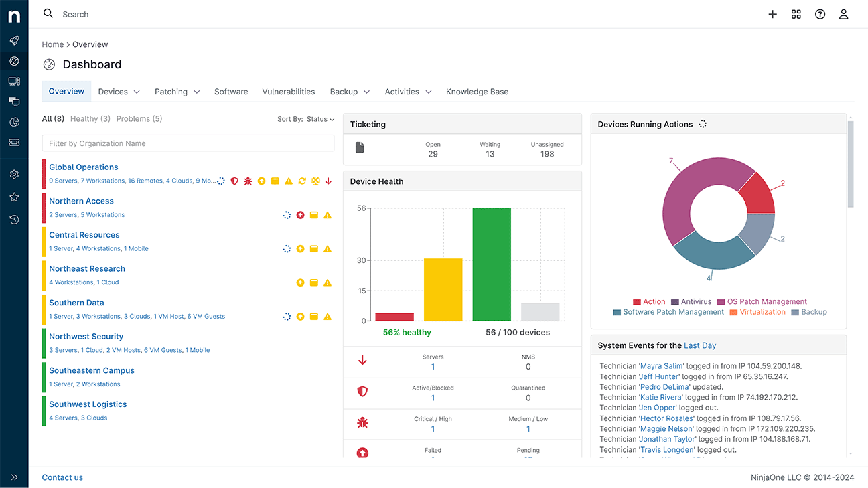
Task: Click the monitor Devices icon in sidebar
Action: [14, 82]
